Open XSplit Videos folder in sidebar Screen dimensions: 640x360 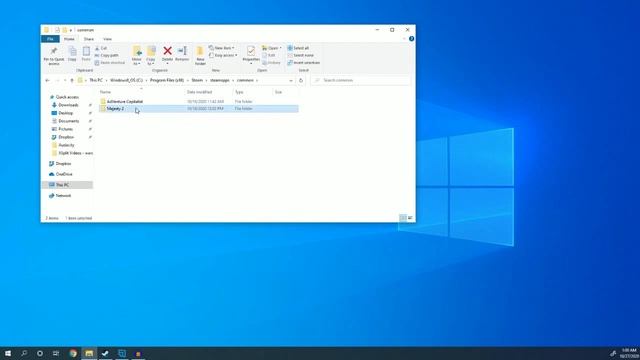click(x=75, y=153)
